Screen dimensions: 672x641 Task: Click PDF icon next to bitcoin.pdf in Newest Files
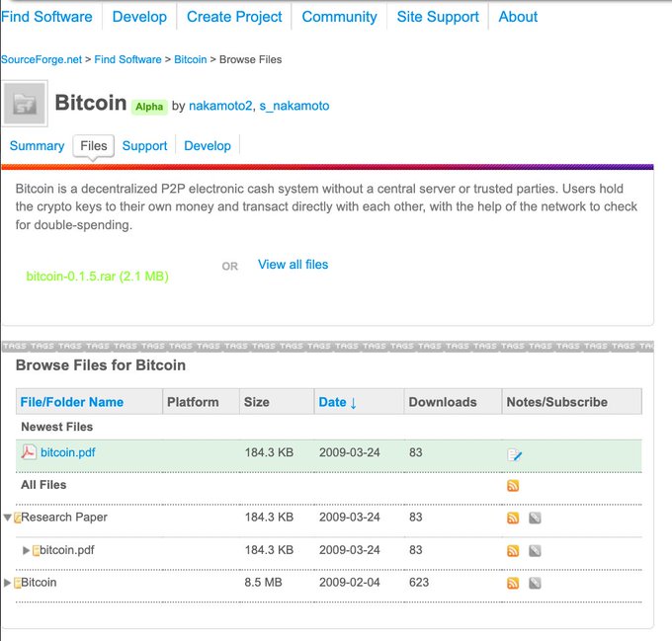pyautogui.click(x=29, y=451)
